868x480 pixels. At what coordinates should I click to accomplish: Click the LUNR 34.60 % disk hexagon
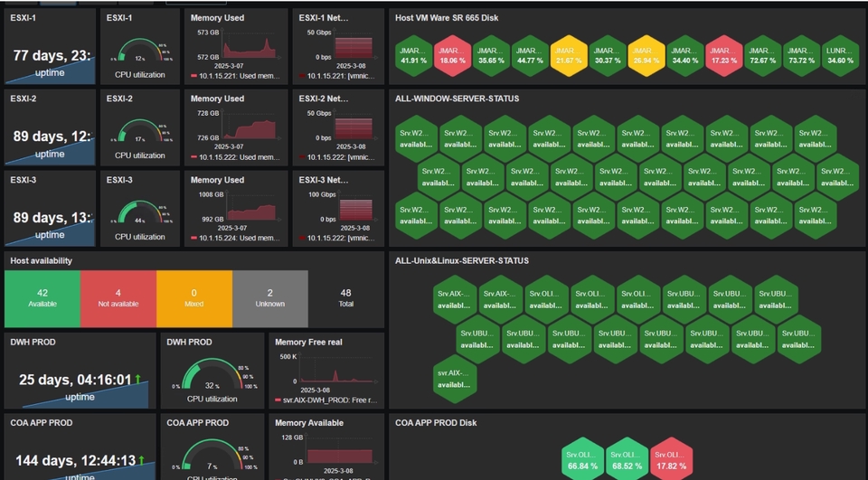840,55
